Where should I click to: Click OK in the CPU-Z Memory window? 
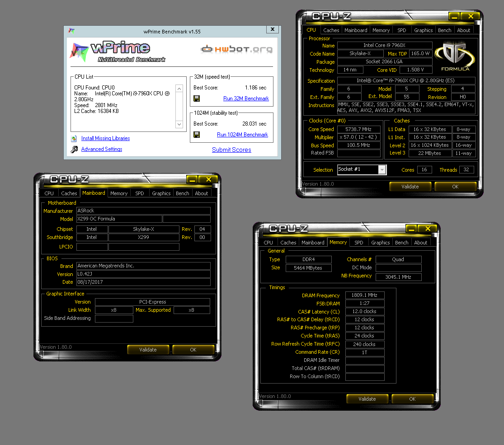[x=412, y=399]
